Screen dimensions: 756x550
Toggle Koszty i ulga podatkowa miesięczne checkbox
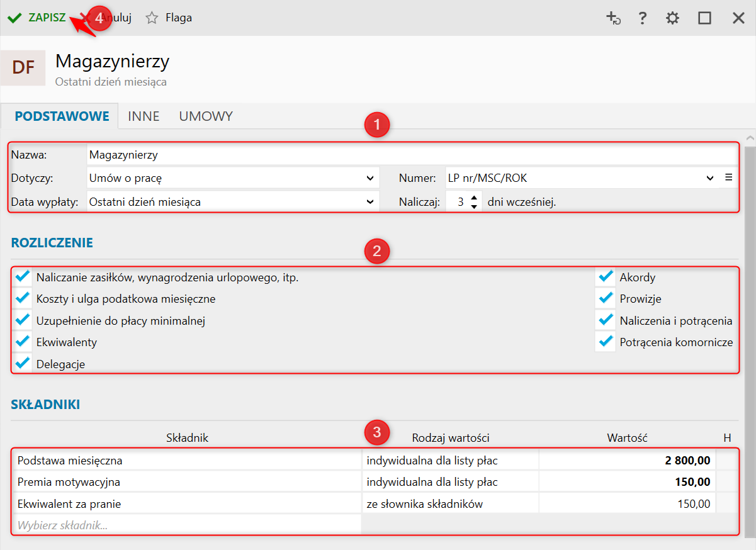pos(23,299)
